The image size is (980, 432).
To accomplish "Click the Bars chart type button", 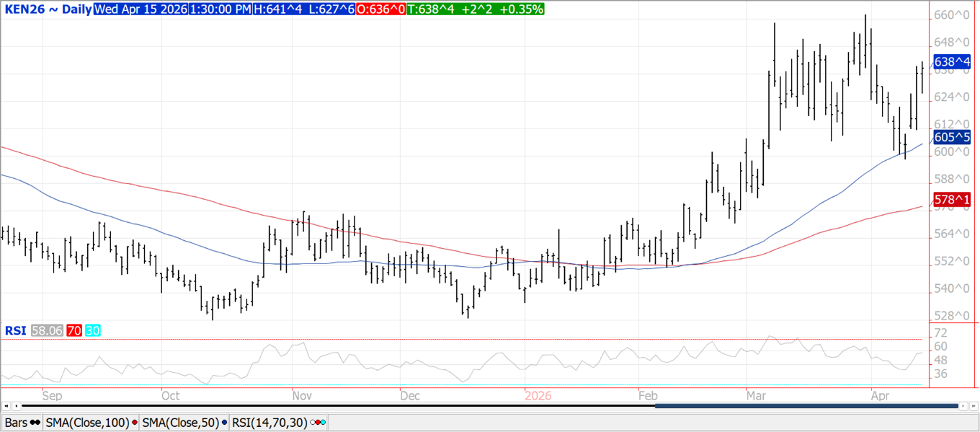I will (x=23, y=422).
